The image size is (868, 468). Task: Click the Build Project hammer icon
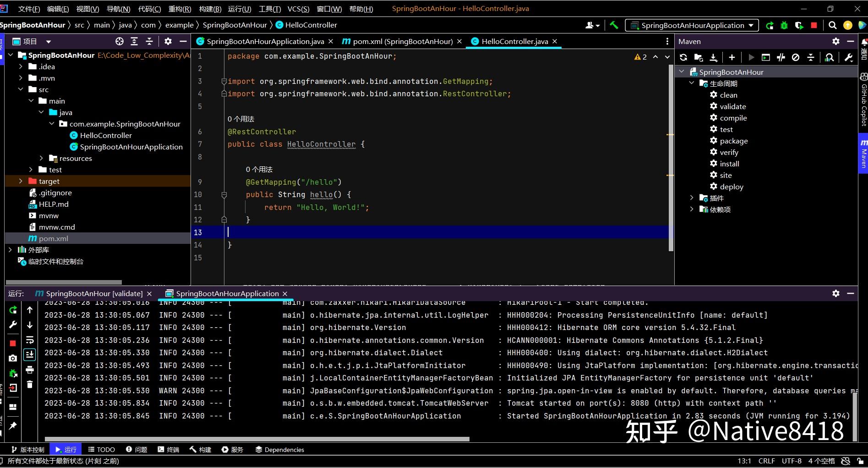coord(614,25)
